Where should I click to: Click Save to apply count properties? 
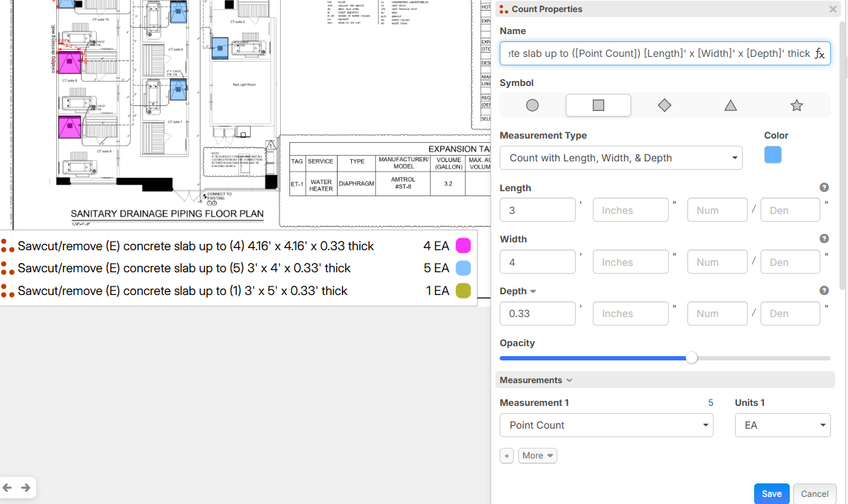point(771,493)
